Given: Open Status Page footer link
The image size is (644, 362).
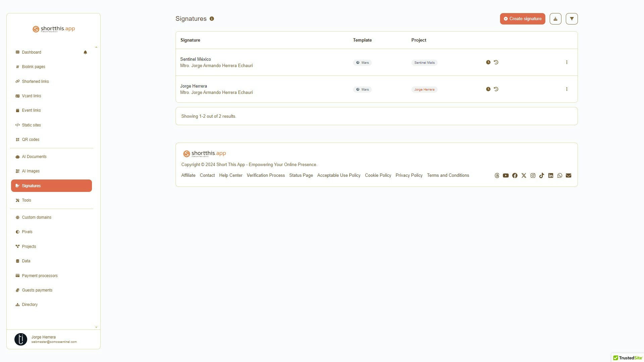Looking at the screenshot, I should (301, 175).
